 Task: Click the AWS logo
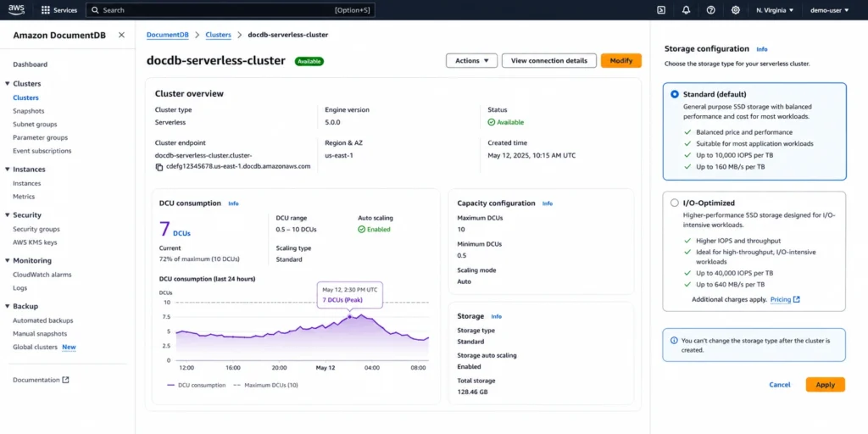point(16,9)
